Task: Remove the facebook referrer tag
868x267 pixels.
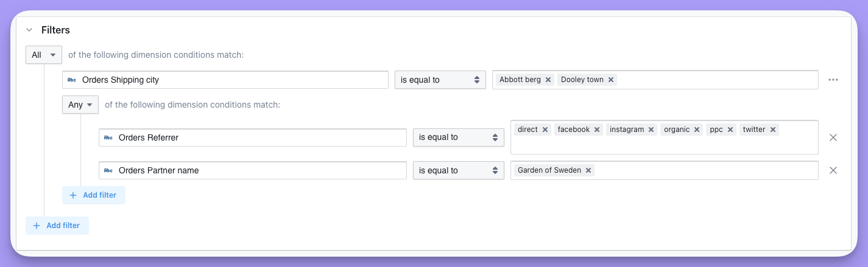Action: (598, 130)
